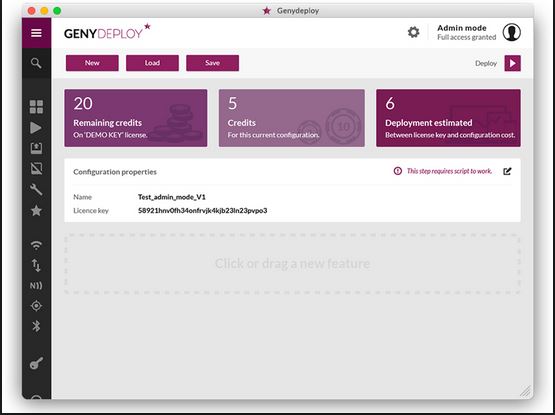Screen dimensions: 555x415
Task: Click 'This step requires script to work.' message
Action: pos(449,171)
